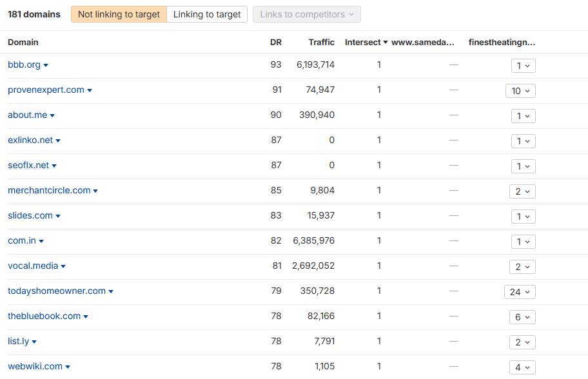This screenshot has width=588, height=379.
Task: Click the Intersect column sort arrow
Action: (x=386, y=43)
